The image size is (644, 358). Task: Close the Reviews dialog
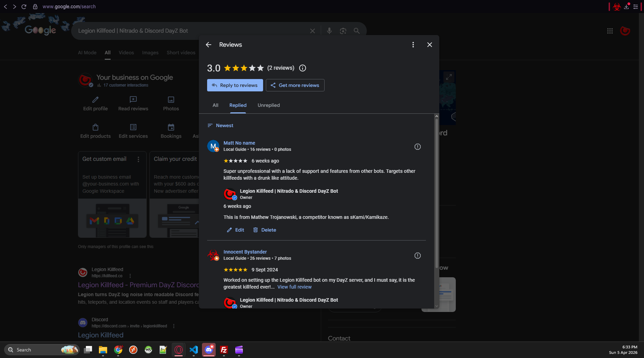[430, 45]
